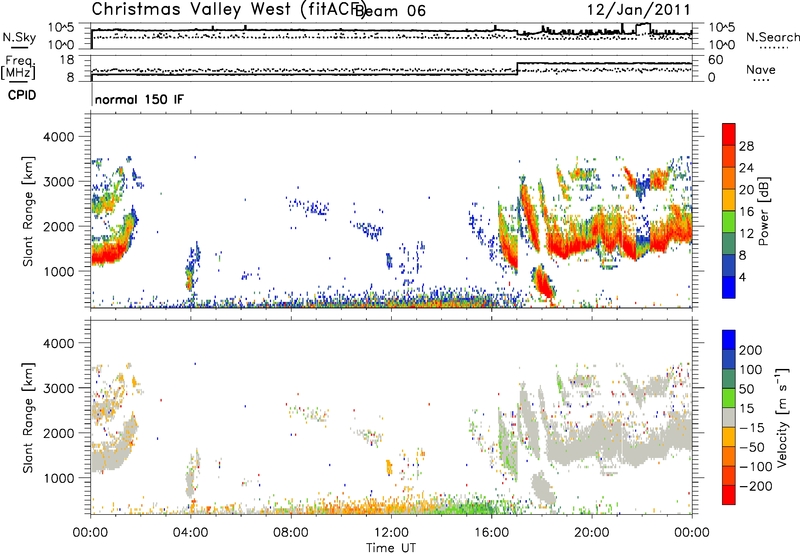Click the frequency line step-up near 17:00

(517, 69)
